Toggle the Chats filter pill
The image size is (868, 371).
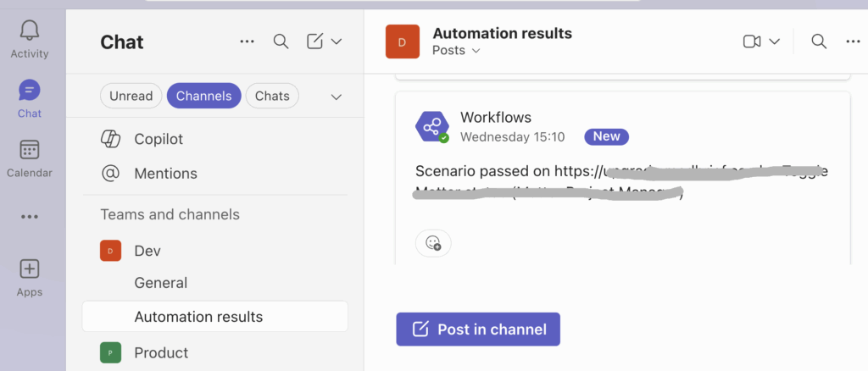(272, 96)
